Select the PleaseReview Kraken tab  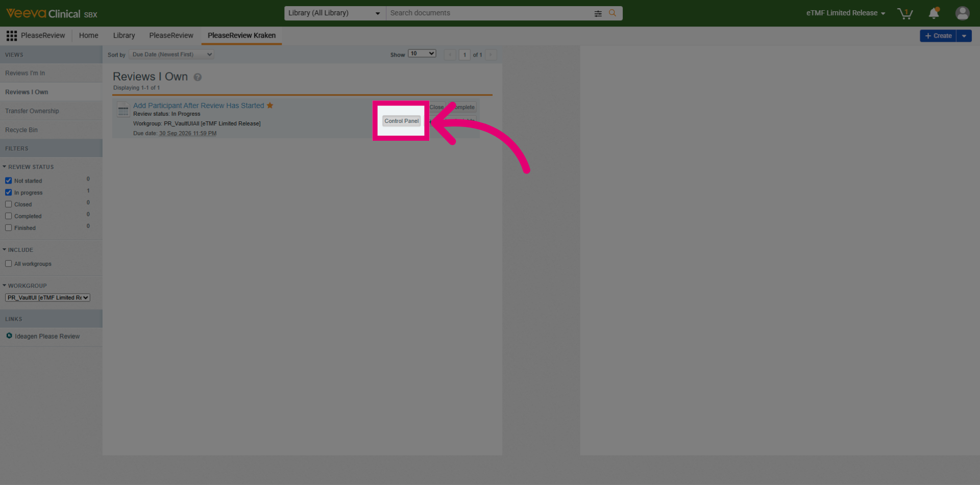241,36
